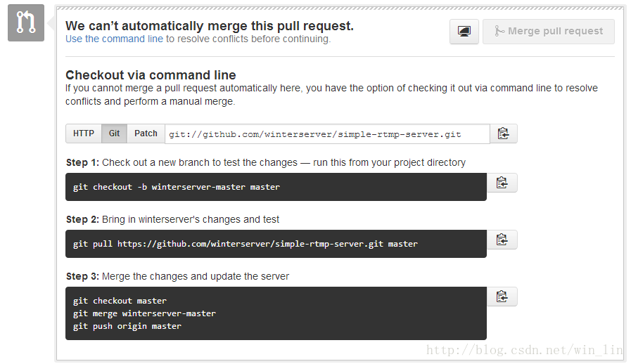Click the Merge pull request button
The width and height of the screenshot is (631, 364).
(x=549, y=32)
